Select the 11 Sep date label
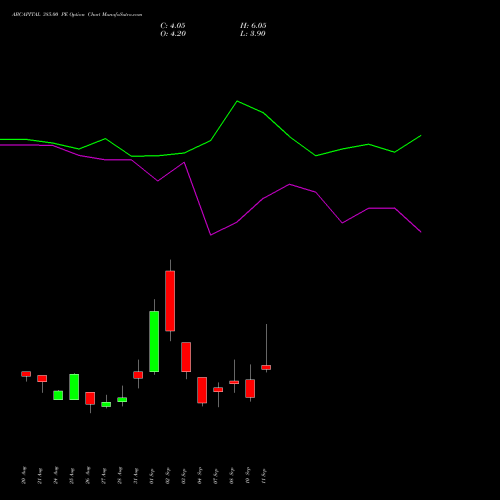Screen dimensions: 500x500 click(x=264, y=475)
